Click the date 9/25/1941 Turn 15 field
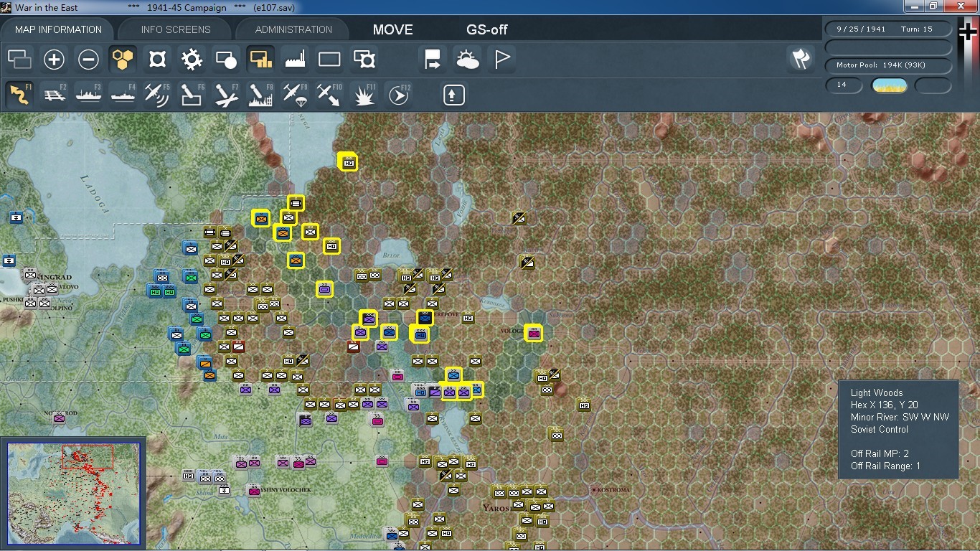This screenshot has width=980, height=551. point(888,29)
